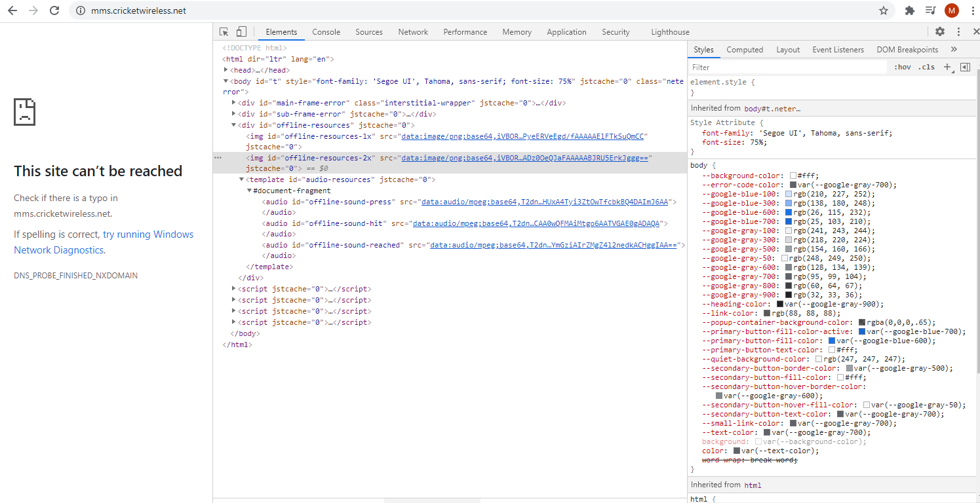Collapse the #document-fragment node
980x503 pixels.
click(x=250, y=191)
